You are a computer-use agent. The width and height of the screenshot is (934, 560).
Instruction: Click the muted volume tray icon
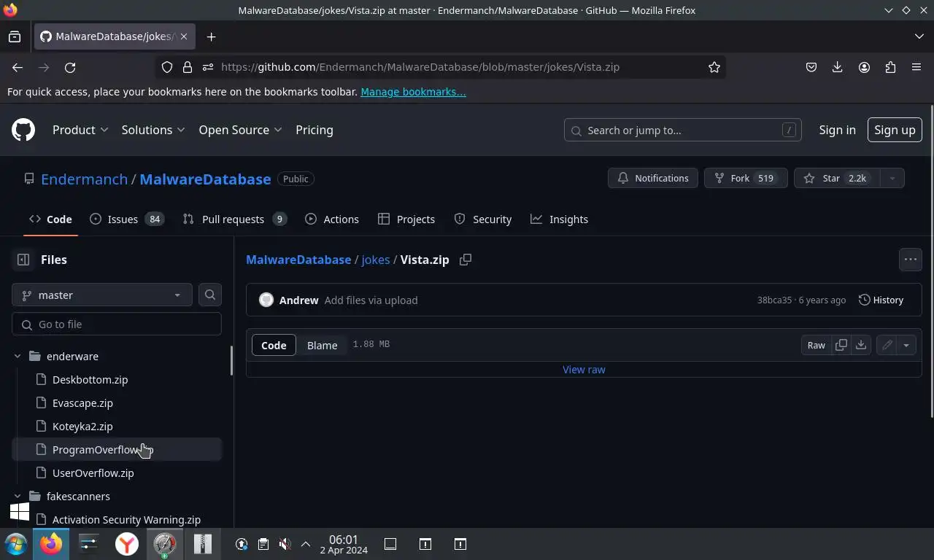(x=285, y=544)
